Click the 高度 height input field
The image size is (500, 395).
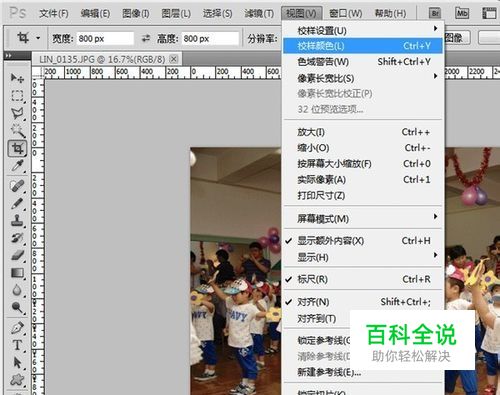click(210, 38)
